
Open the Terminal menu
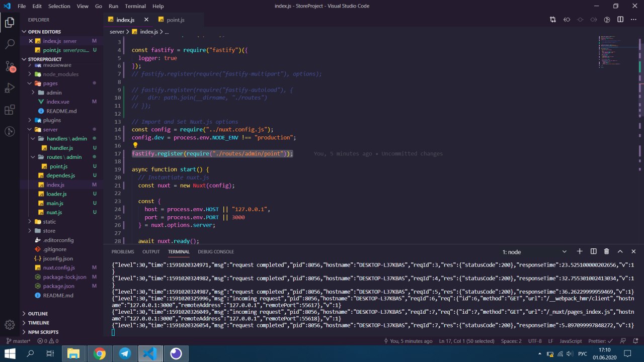click(135, 6)
